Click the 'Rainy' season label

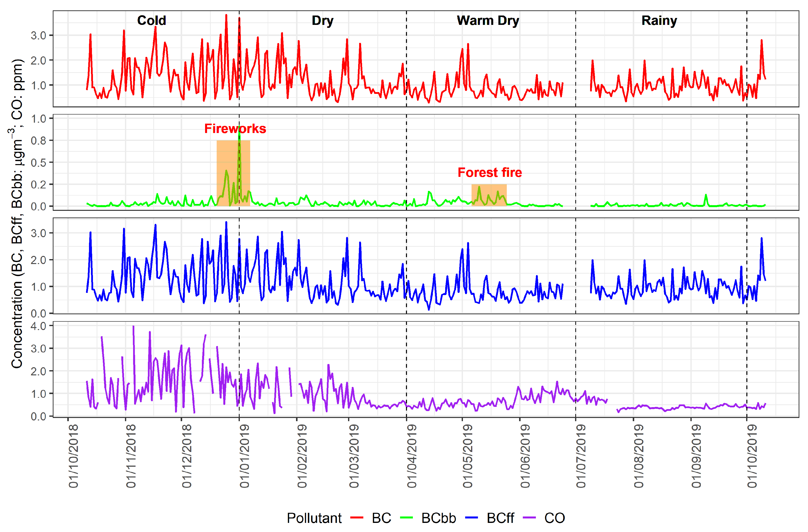click(x=659, y=21)
